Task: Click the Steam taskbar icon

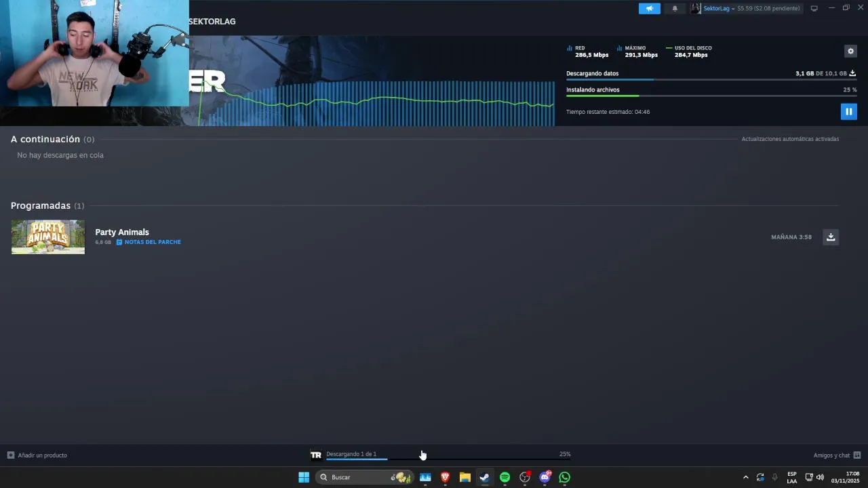Action: point(484,477)
